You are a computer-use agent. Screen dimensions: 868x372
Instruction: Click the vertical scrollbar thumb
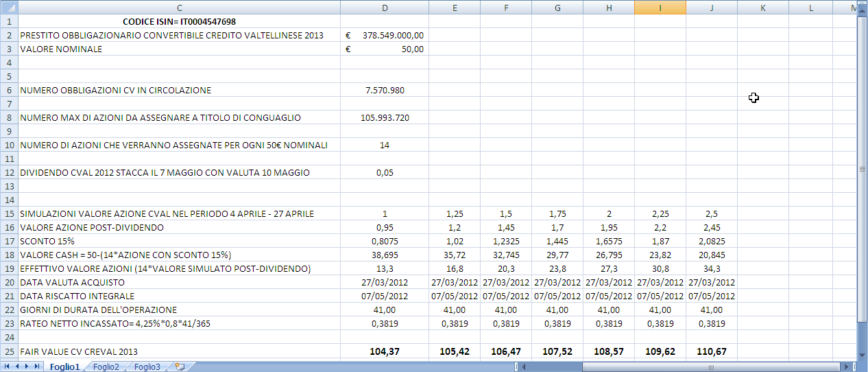point(863,170)
